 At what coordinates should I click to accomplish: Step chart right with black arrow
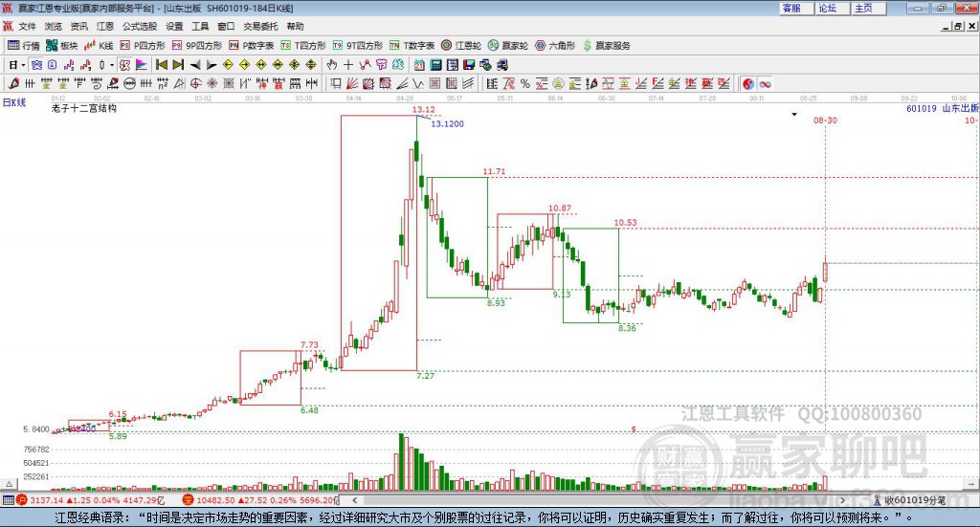point(212,65)
